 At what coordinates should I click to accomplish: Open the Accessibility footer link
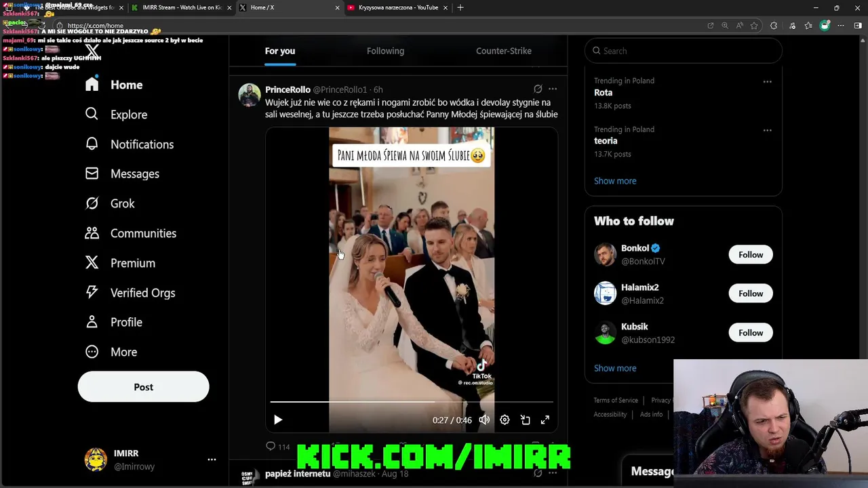click(610, 415)
